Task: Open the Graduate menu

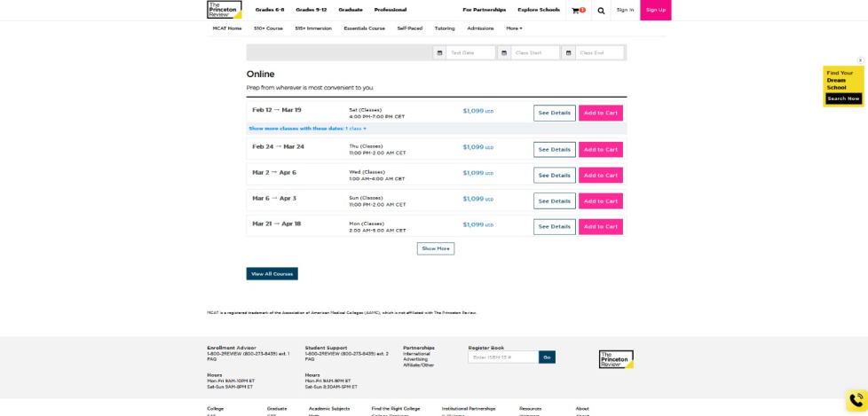Action: (x=351, y=10)
